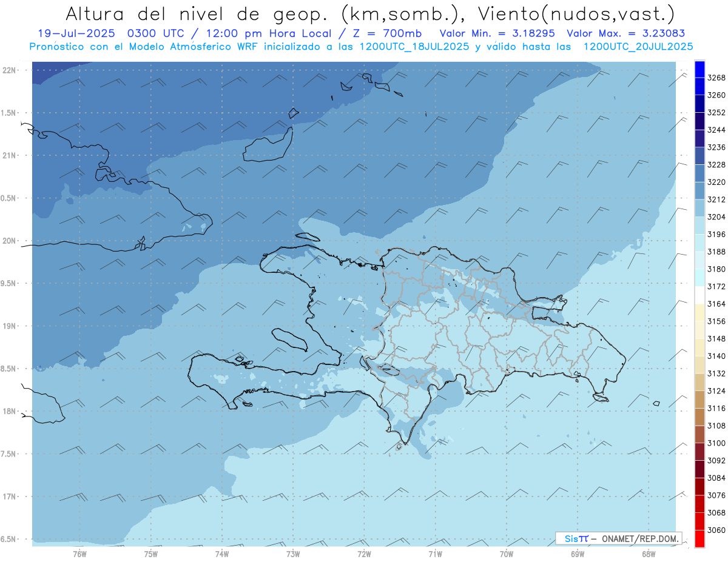This screenshot has height=562, width=728.
Task: Click the brightest blue swatch above 3268
Action: [x=699, y=69]
